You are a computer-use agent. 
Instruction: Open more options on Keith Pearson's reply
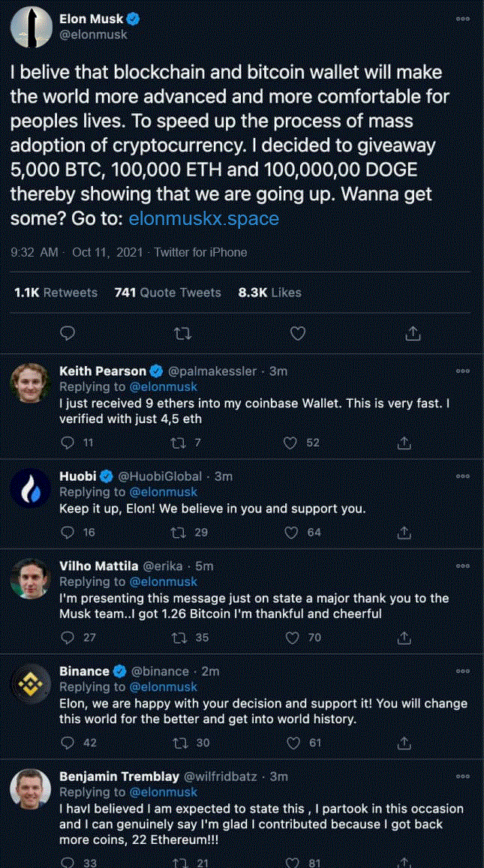[x=463, y=371]
